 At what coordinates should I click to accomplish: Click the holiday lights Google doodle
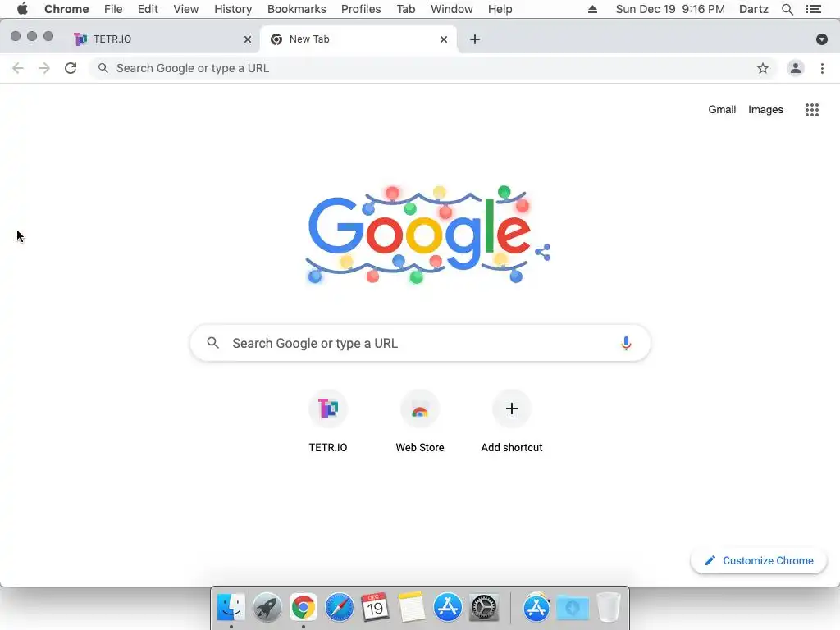(419, 234)
